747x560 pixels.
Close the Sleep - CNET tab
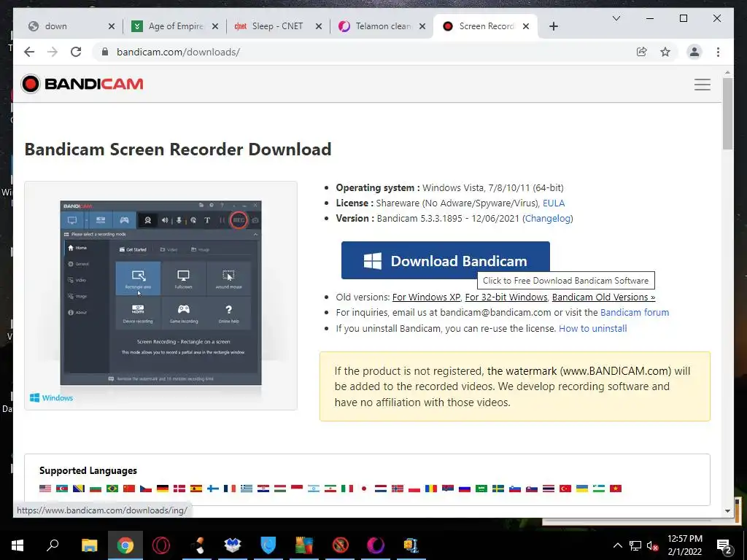click(319, 26)
